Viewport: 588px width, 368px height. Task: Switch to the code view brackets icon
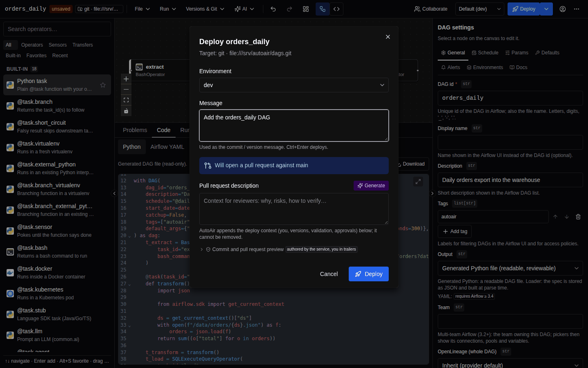(336, 9)
